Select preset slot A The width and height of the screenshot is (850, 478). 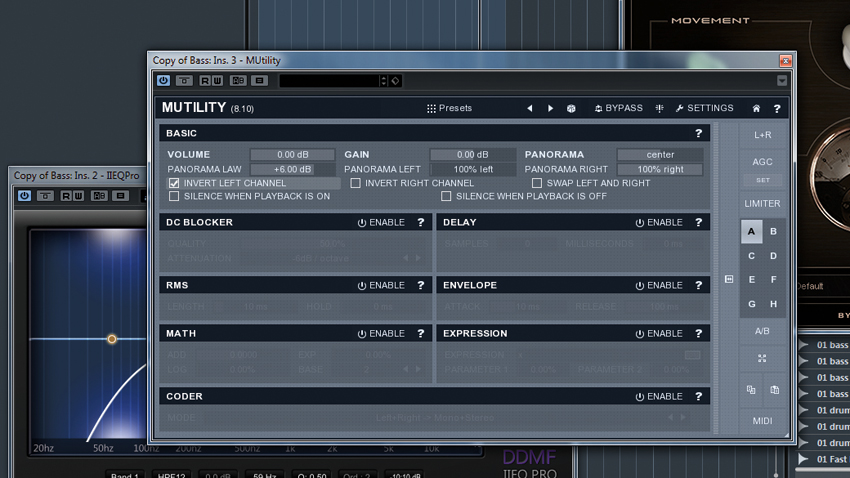coord(751,231)
